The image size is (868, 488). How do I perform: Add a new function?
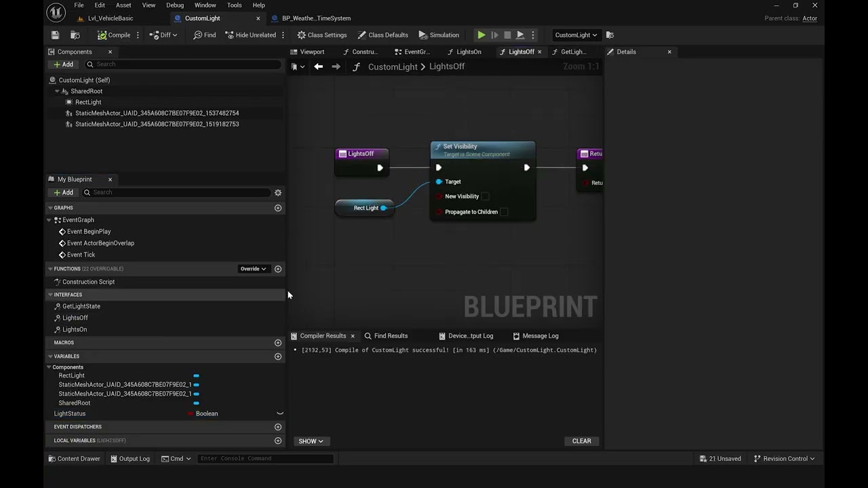(278, 269)
